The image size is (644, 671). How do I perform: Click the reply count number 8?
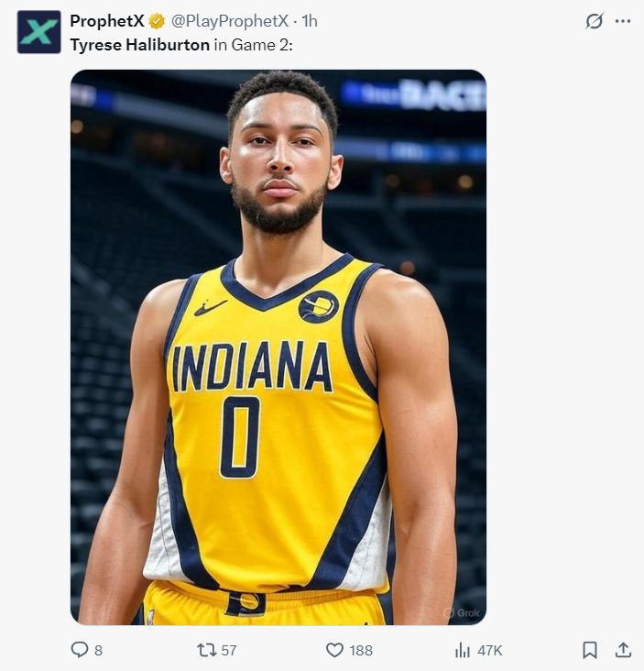pos(98,650)
